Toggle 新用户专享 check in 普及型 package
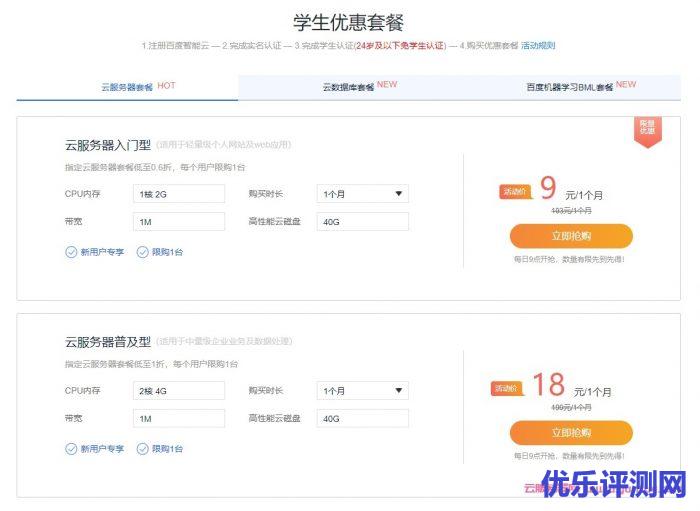Viewport: 700px width, 511px height. click(71, 449)
